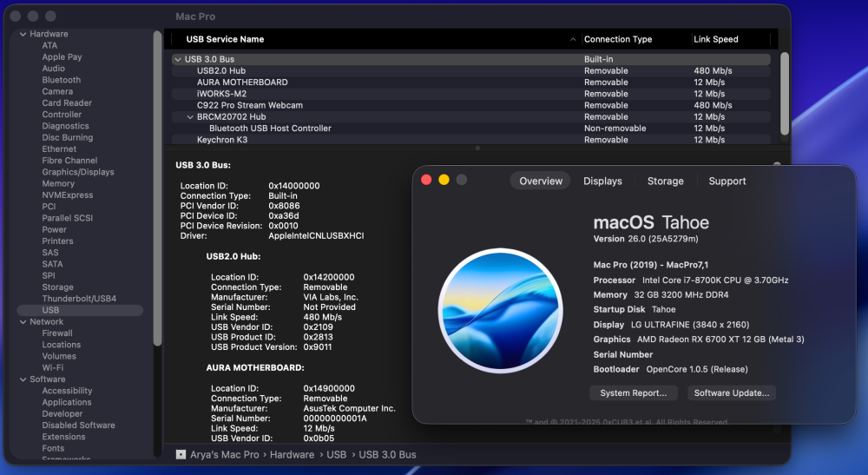Close the About This Mac window
Image resolution: width=868 pixels, height=475 pixels.
(426, 180)
